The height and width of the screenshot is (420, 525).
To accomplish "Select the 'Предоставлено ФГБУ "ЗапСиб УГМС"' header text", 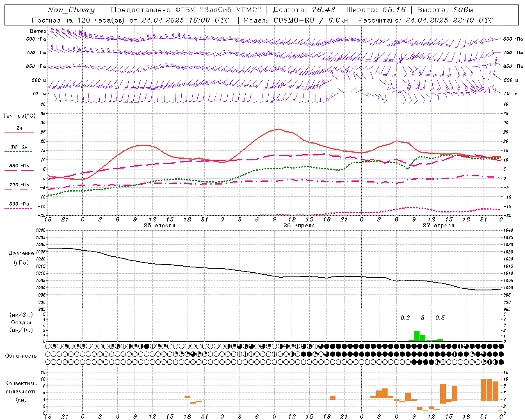I will point(186,10).
